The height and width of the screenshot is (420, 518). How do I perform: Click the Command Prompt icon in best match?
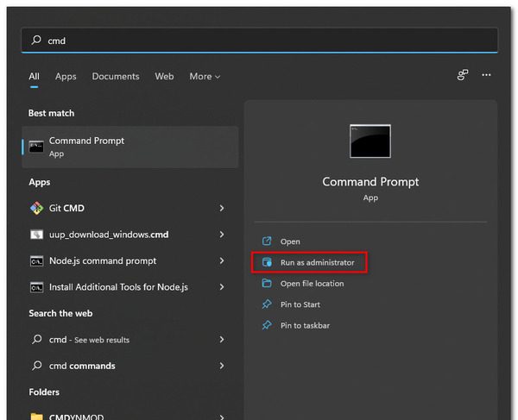[36, 147]
